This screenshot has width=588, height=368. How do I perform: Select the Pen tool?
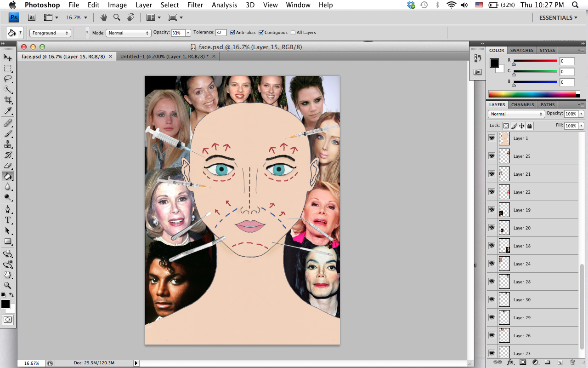coord(8,209)
